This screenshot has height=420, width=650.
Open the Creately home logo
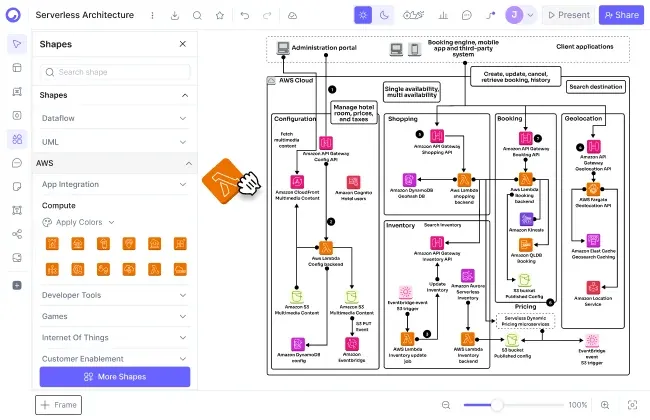(x=13, y=15)
